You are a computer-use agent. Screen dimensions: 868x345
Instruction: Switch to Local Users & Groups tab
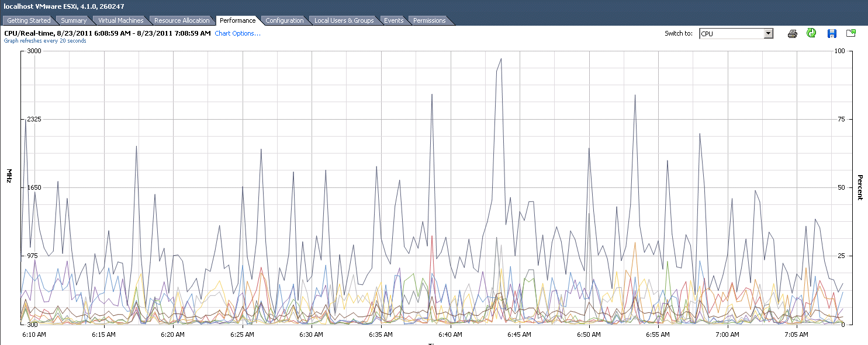coord(344,20)
